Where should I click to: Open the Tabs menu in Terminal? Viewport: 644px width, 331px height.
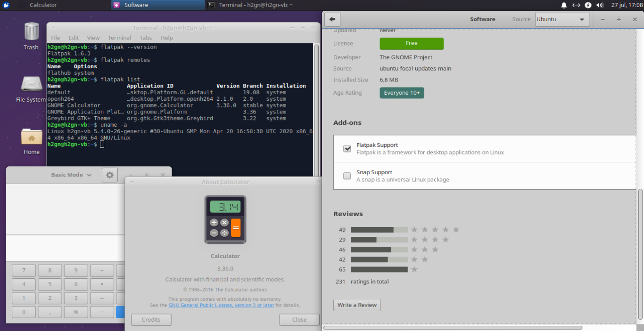click(145, 38)
